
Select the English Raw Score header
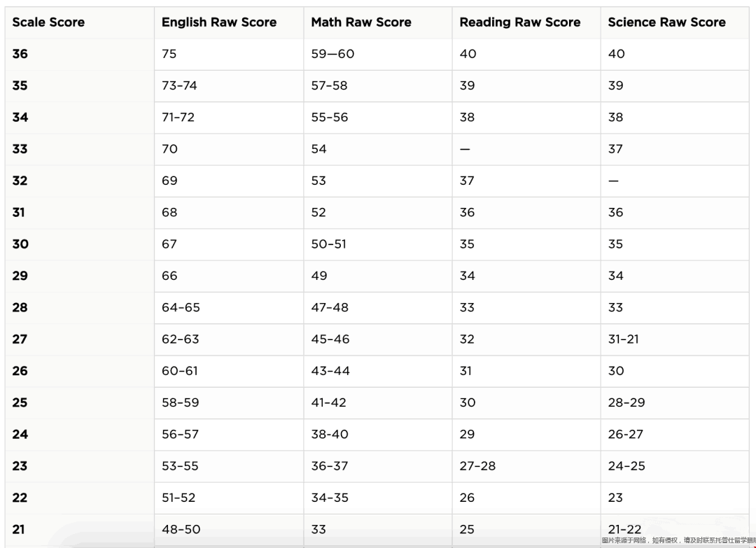pyautogui.click(x=219, y=22)
